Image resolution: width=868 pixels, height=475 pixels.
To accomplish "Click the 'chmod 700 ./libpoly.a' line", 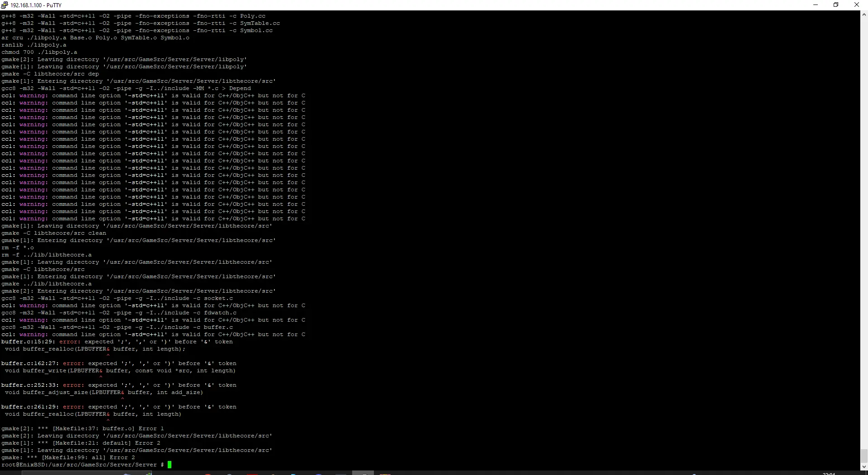I will (x=39, y=52).
